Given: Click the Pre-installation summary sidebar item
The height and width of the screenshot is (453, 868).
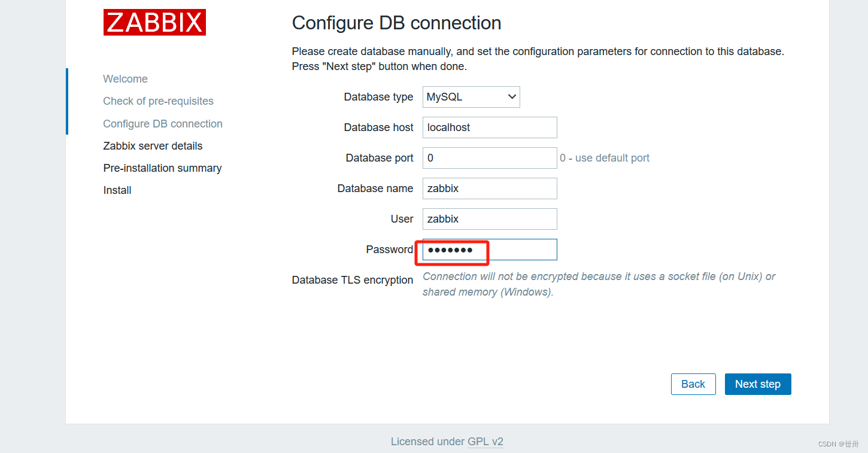Looking at the screenshot, I should pos(162,168).
